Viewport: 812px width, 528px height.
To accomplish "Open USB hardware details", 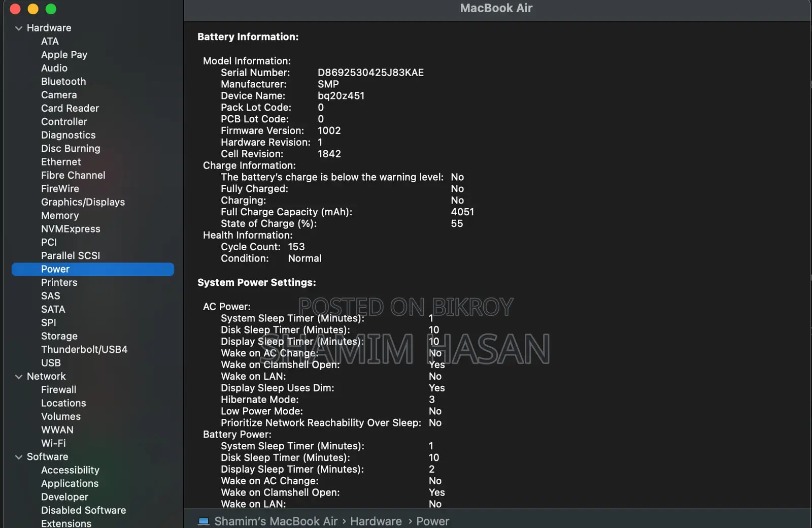I will tap(51, 363).
